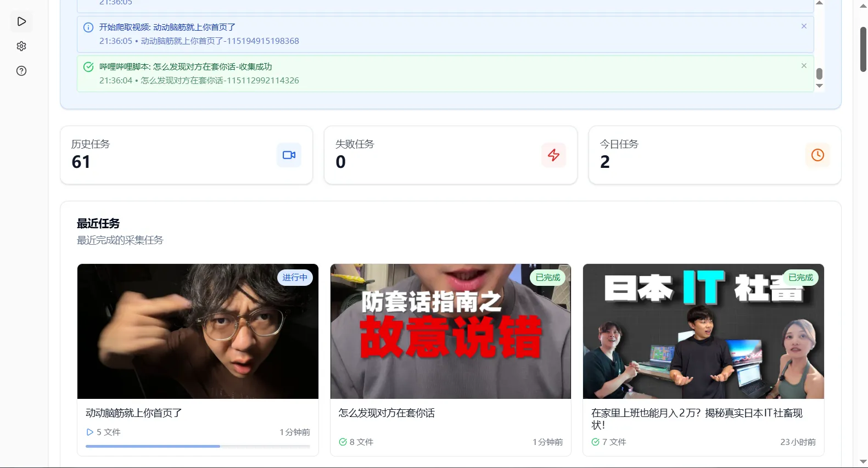Click the info icon on 开始爬取视频 notification
Screen dimensions: 868x468
pyautogui.click(x=88, y=27)
